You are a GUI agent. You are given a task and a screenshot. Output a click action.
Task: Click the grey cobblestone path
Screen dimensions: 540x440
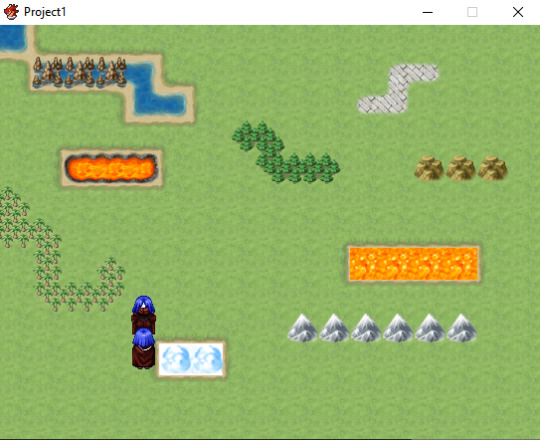pos(398,88)
